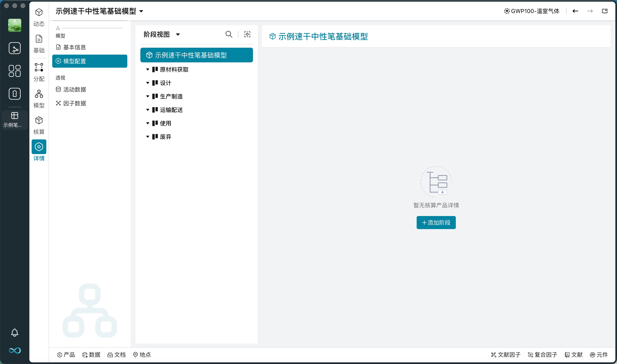
Task: Switch to the 模型 sidebar view
Action: (39, 98)
